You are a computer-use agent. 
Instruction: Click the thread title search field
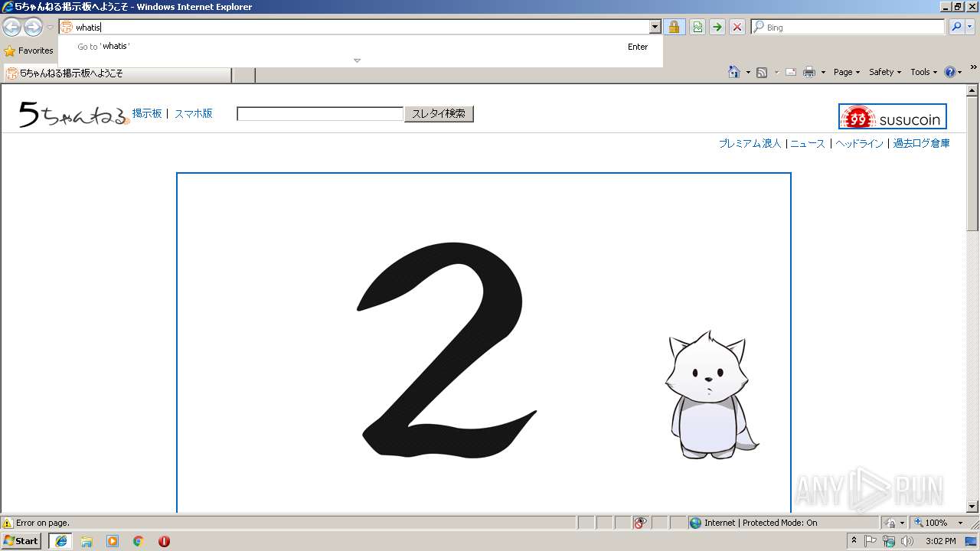(x=320, y=114)
